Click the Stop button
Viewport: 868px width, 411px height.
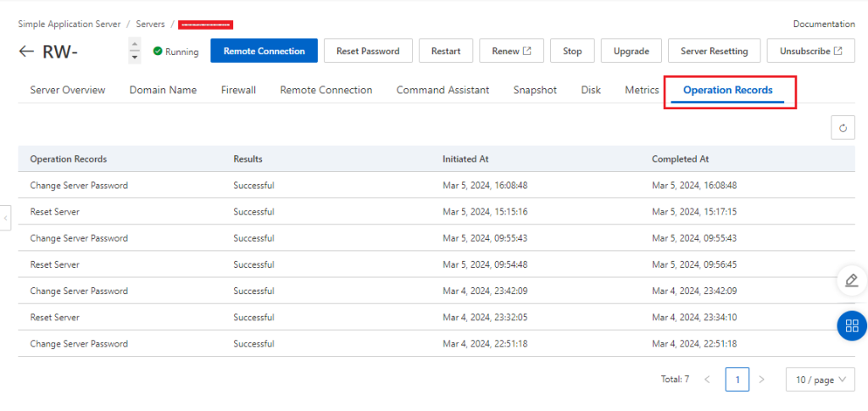(572, 51)
